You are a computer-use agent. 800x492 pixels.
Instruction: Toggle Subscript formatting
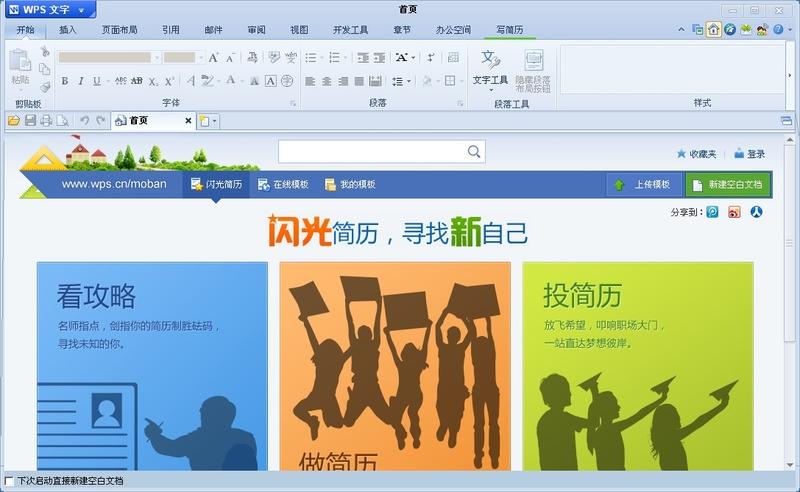pos(153,81)
